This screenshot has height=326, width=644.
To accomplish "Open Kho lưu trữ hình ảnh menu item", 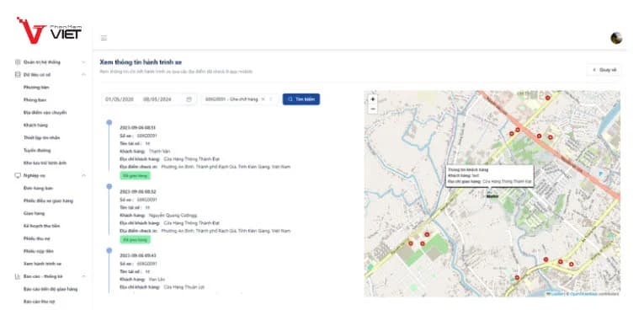I will click(45, 163).
